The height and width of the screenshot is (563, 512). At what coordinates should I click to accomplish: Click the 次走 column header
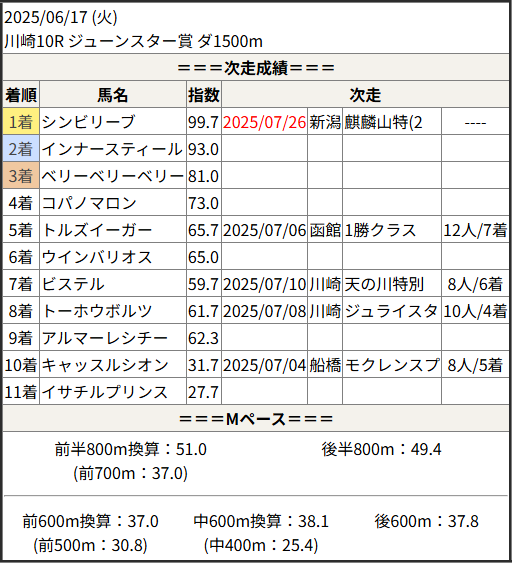point(365,95)
